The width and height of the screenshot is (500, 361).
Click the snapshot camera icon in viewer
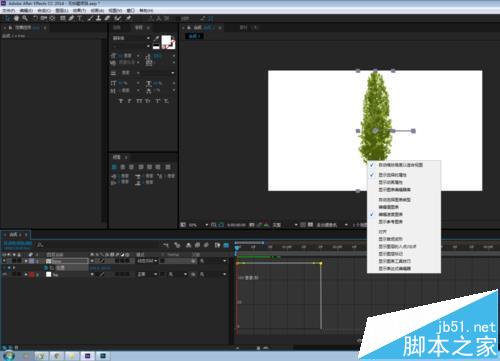tap(252, 225)
